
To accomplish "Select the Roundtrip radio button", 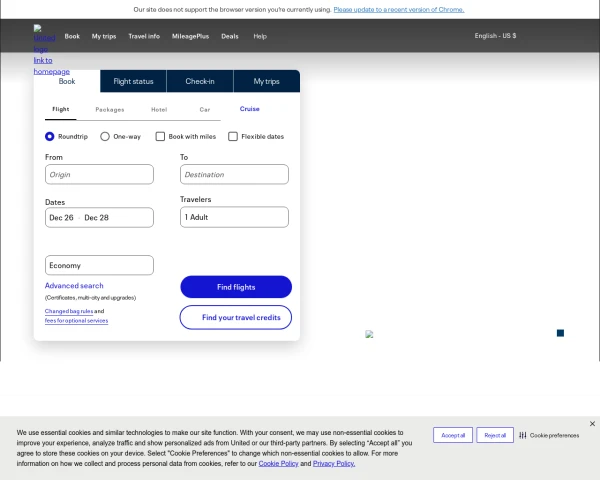I will coord(50,136).
